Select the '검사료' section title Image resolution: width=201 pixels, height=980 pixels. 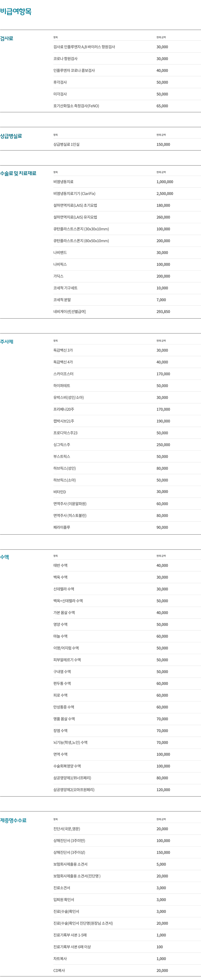tap(6, 38)
